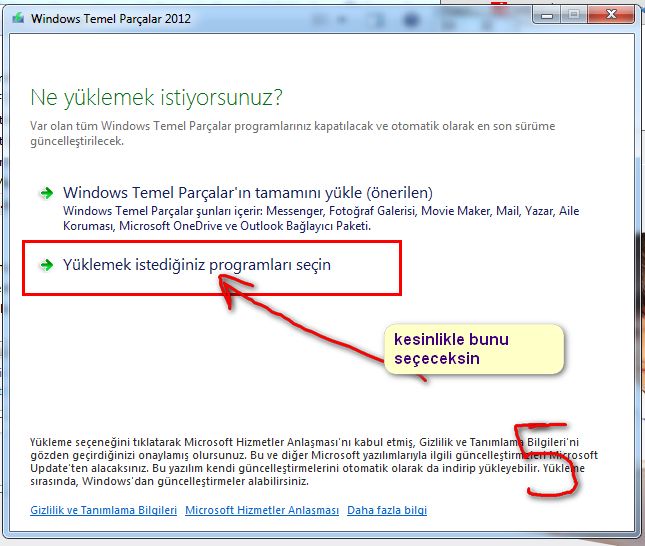The height and width of the screenshot is (546, 645).
Task: Click the green arrow beside choose-programs option
Action: [46, 265]
